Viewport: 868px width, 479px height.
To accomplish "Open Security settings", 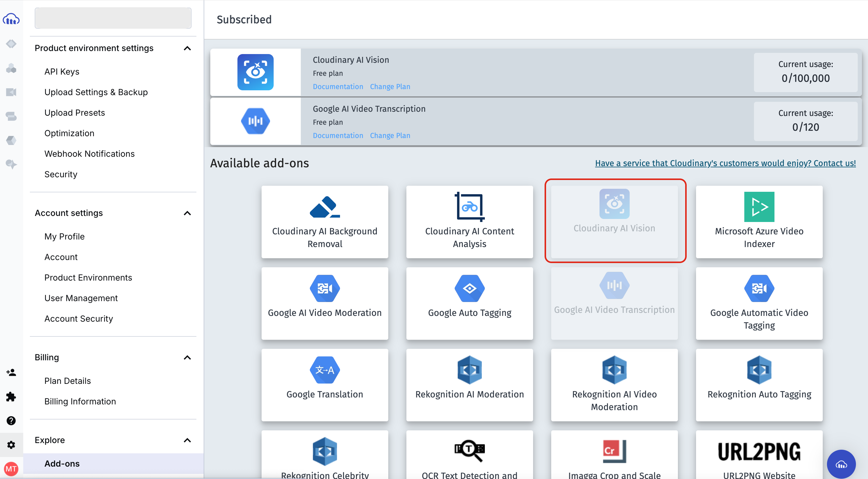I will (61, 174).
